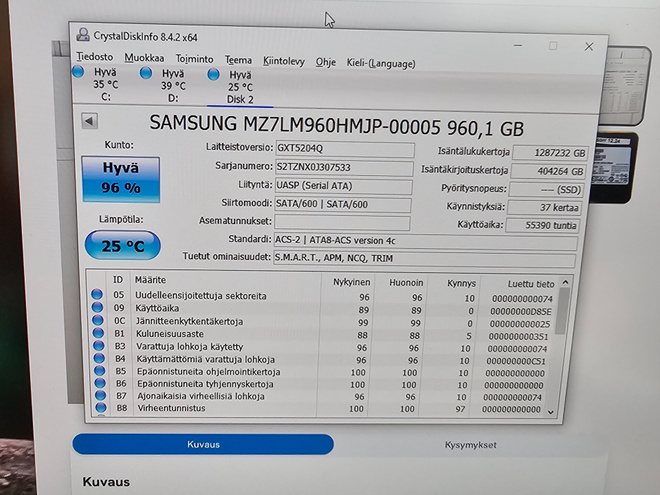Open the Teema menu

(238, 60)
